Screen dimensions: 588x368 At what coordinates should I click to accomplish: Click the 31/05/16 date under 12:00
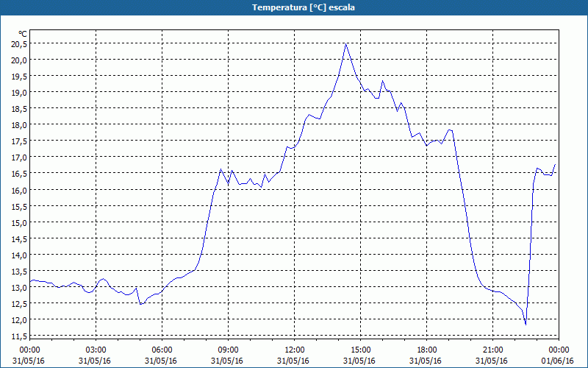pyautogui.click(x=293, y=361)
